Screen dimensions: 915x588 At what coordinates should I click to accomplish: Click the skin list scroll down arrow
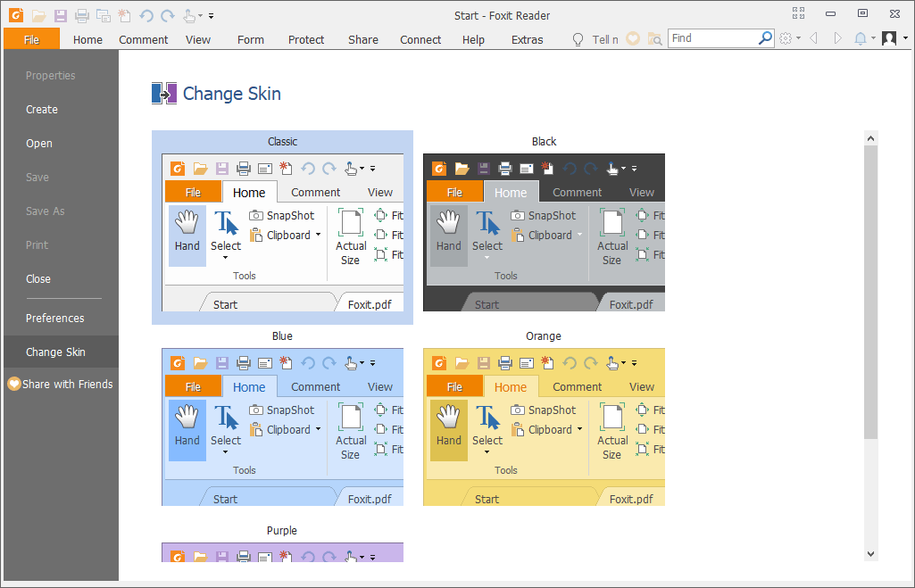pyautogui.click(x=870, y=554)
